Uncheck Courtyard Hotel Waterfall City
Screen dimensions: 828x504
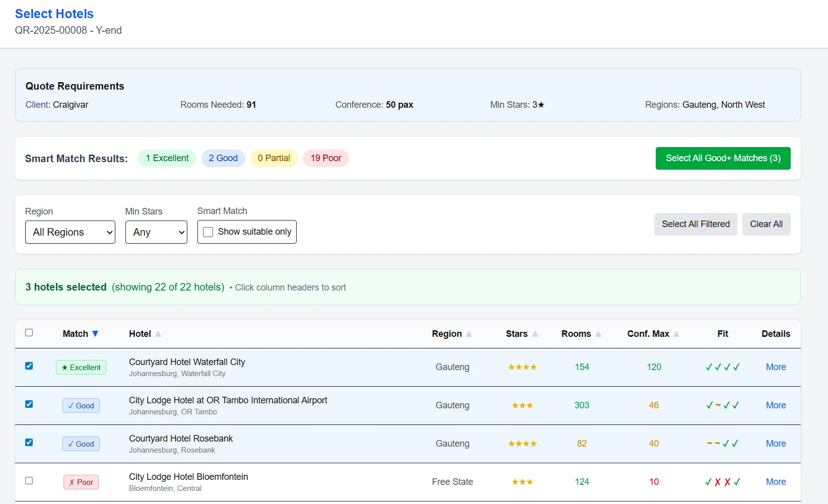point(29,366)
